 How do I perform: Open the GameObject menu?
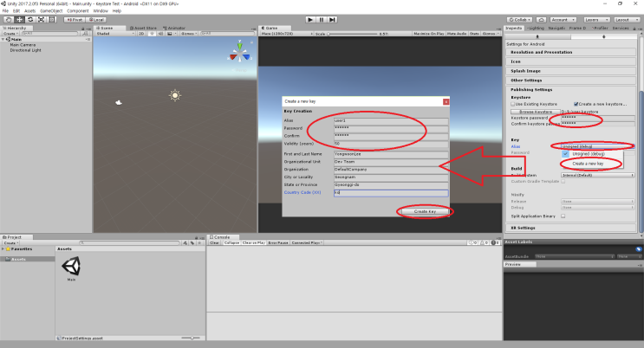coord(50,10)
